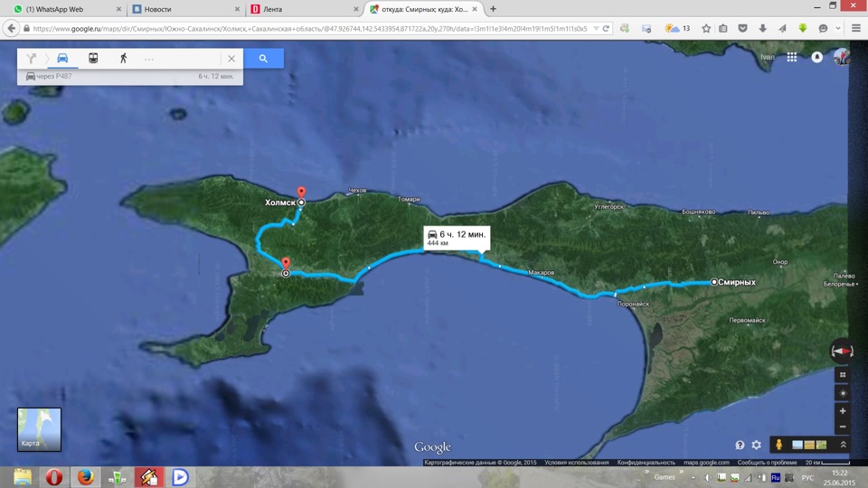Viewport: 868px width, 488px height.
Task: Open the first photo thumbnail in imagery strip
Action: [797, 445]
